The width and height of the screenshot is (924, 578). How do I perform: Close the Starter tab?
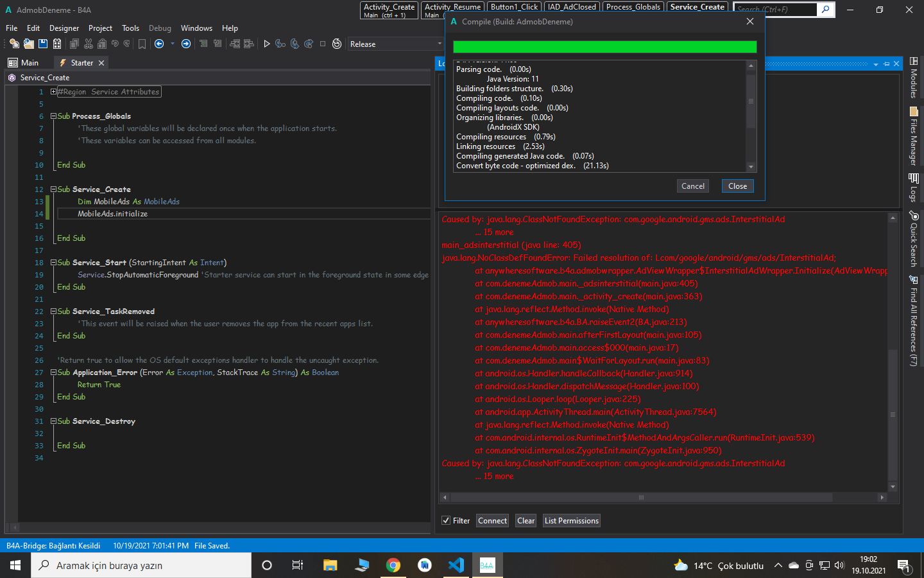[x=101, y=62]
